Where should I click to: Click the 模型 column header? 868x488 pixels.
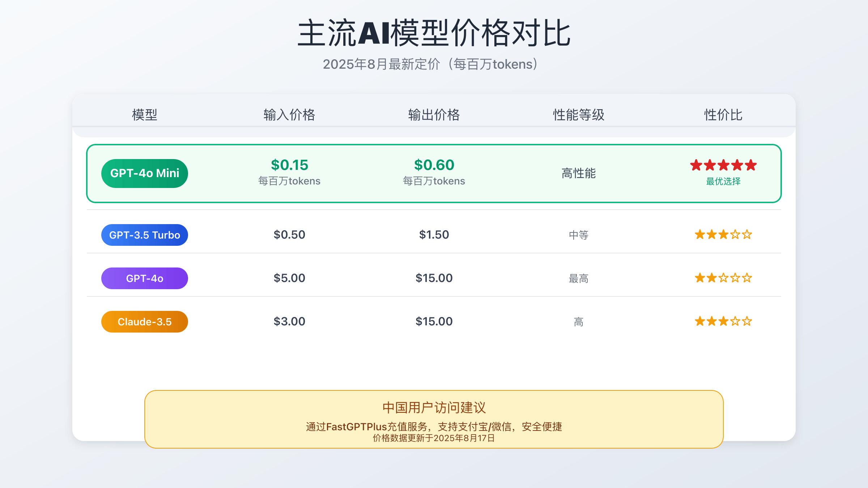click(x=145, y=115)
